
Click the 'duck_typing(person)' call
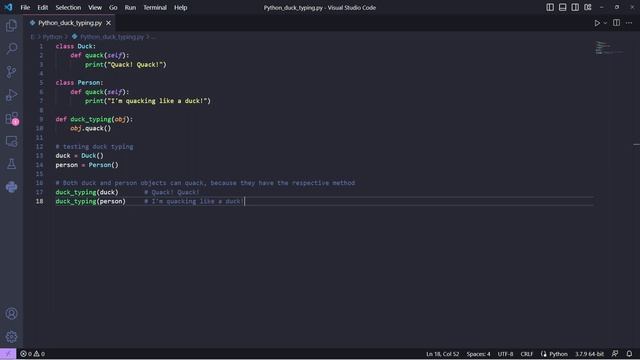91,201
